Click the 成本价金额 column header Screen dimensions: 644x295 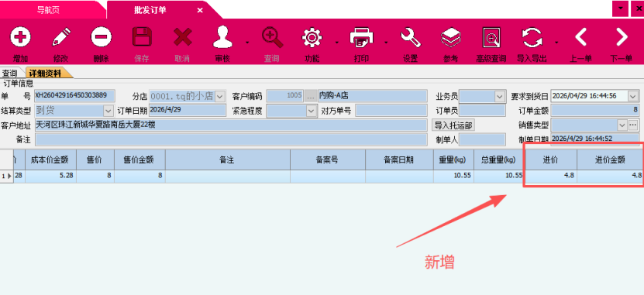point(50,160)
